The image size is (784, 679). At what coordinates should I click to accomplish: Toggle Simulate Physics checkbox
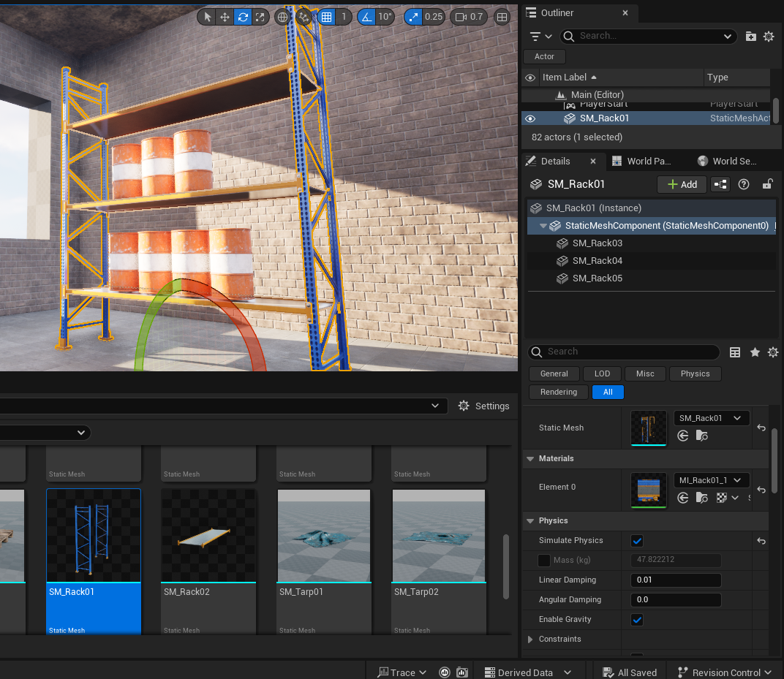[x=637, y=541]
